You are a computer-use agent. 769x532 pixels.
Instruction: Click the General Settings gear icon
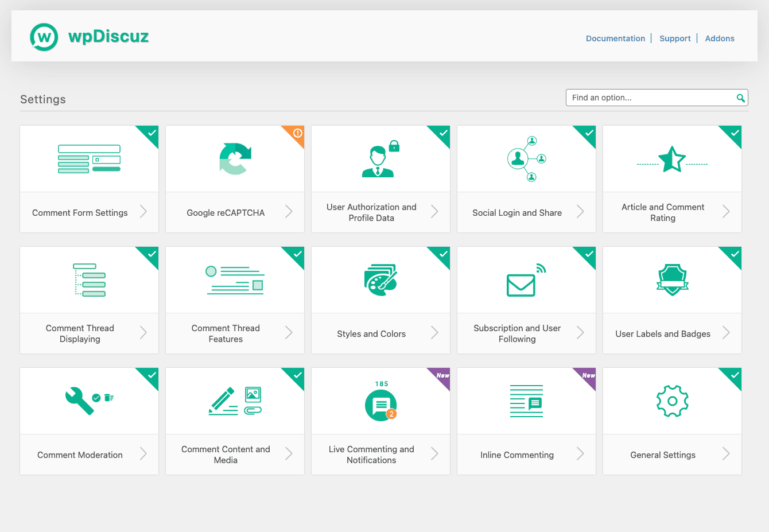tap(672, 401)
